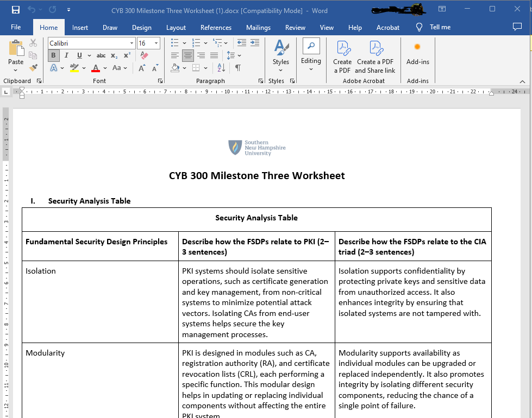Open the Calibri font name dropdown
The image size is (532, 418).
(x=132, y=43)
